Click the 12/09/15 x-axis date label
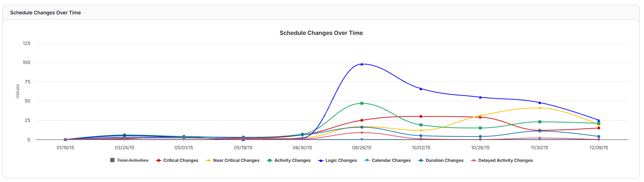Image resolution: width=644 pixels, height=182 pixels. tap(599, 148)
